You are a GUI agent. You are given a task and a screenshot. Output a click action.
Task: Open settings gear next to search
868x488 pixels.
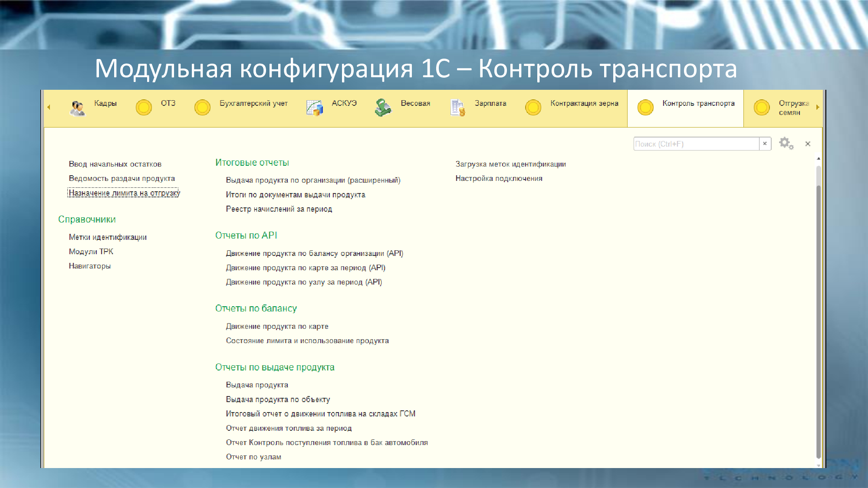[786, 143]
